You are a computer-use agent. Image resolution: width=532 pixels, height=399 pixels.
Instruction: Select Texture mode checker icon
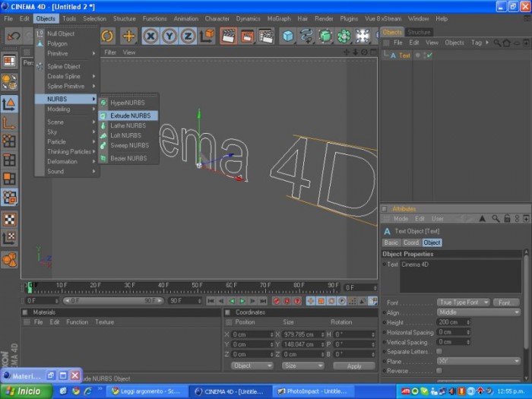[9, 219]
